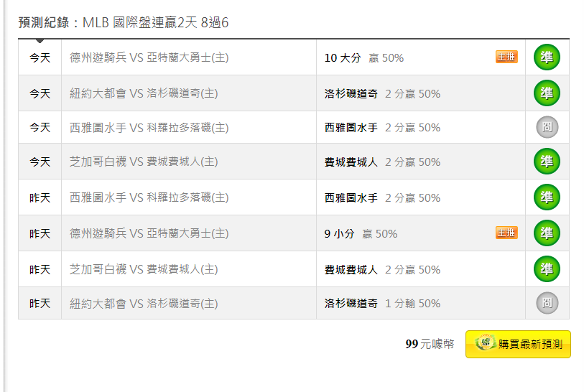Click green 準 badge in yesterday's Mariners vs Rockies row

point(547,197)
